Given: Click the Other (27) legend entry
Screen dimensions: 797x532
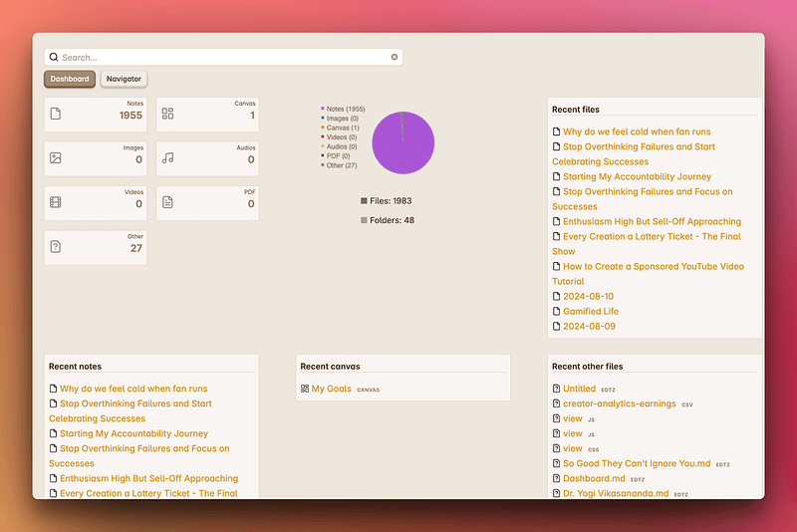Looking at the screenshot, I should pos(339,165).
